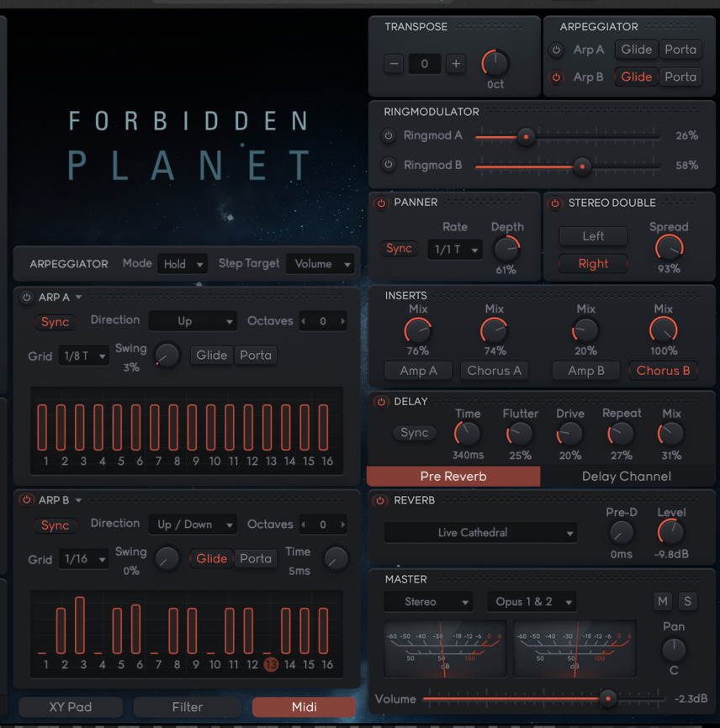720x728 pixels.
Task: Open the ARP A Grid 1/8 T dropdown
Action: click(x=83, y=356)
